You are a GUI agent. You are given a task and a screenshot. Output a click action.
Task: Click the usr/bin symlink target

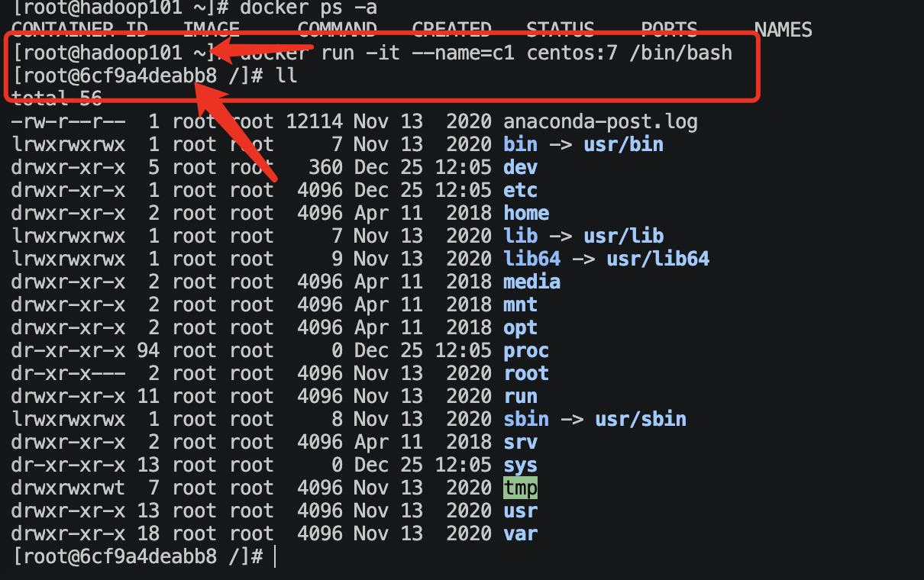point(623,144)
